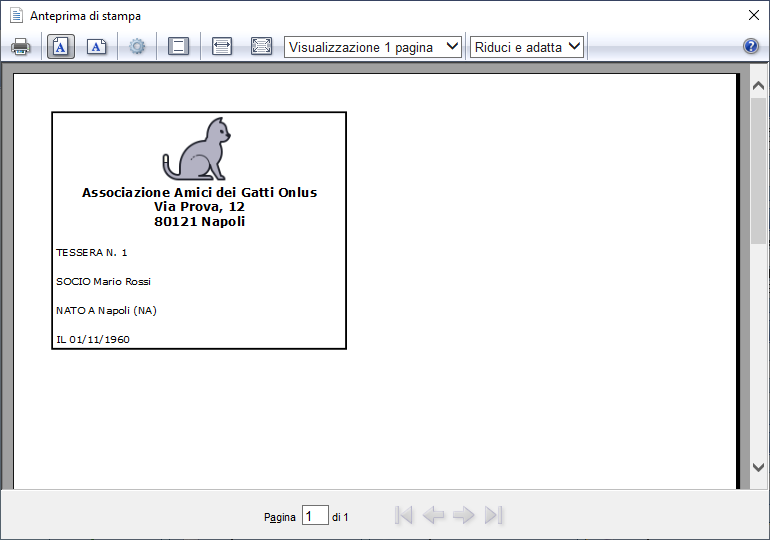Open page setup gear icon
Screen dimensions: 770x540
137,47
